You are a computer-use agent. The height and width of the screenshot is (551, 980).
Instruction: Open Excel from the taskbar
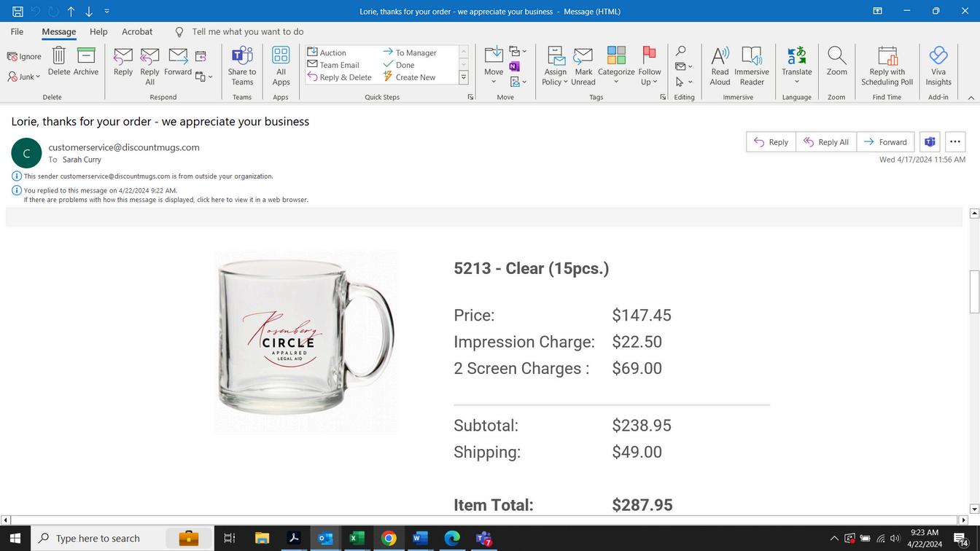click(x=357, y=538)
